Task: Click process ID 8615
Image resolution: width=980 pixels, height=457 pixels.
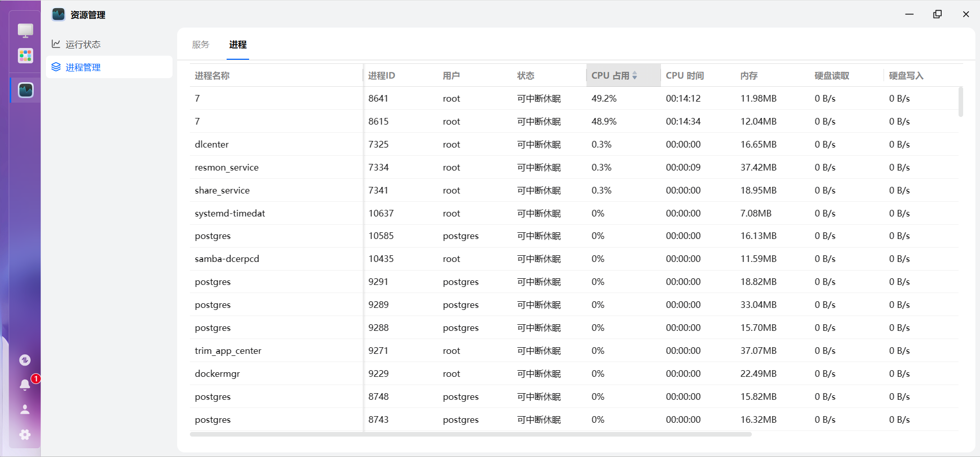Action: pos(378,122)
